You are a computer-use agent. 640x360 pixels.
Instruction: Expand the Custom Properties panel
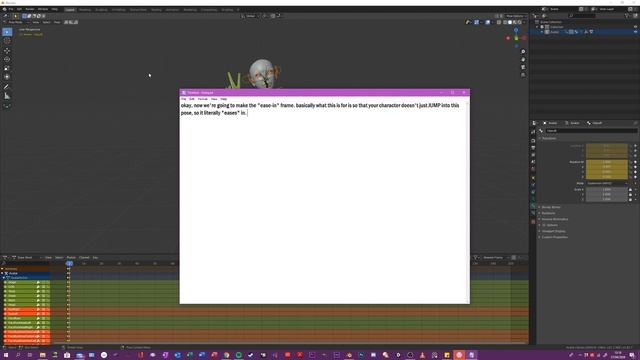(554, 237)
